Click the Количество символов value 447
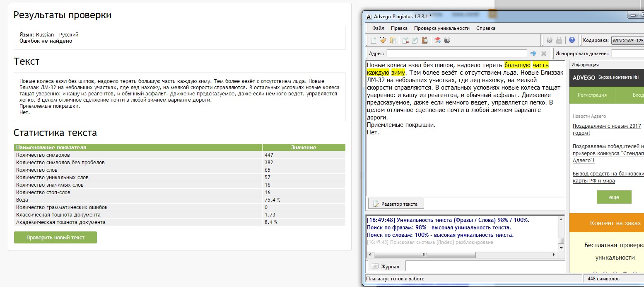The height and width of the screenshot is (287, 644). point(269,155)
